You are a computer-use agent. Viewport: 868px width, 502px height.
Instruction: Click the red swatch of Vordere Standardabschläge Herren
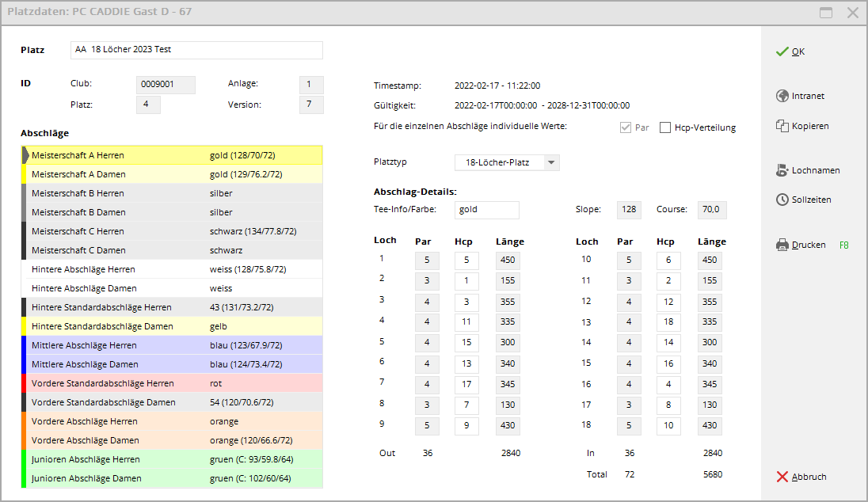(x=25, y=383)
